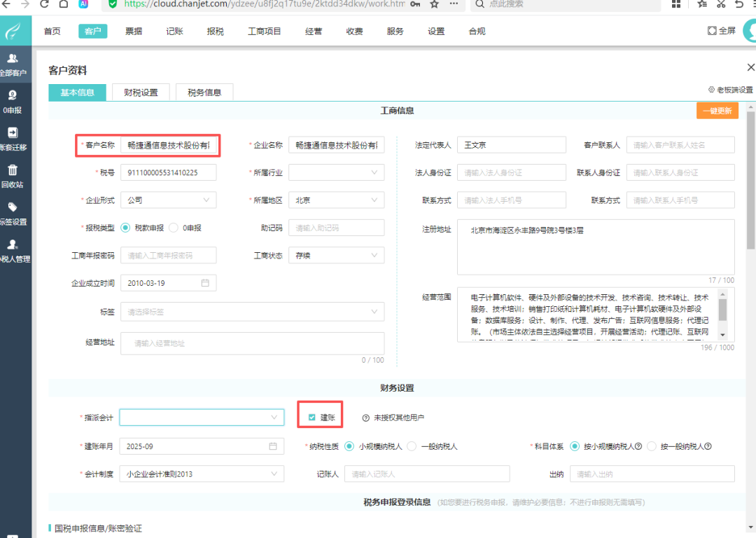Click the help icon beside 未授权其他用户
Viewport: 756px width, 538px height.
click(x=366, y=418)
